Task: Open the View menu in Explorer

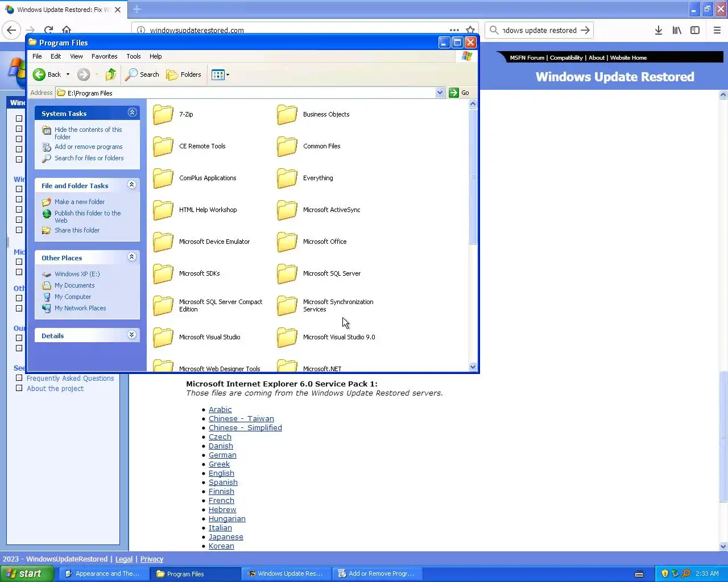Action: (x=76, y=56)
